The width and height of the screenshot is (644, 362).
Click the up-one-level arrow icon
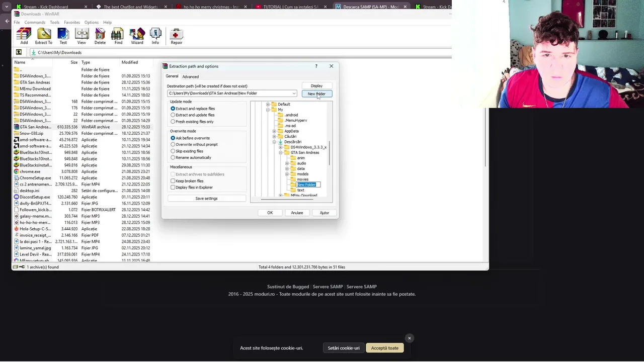(x=19, y=52)
